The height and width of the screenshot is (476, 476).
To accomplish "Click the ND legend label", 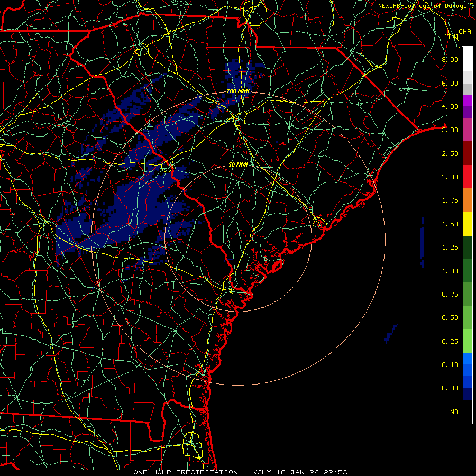I will point(454,412).
